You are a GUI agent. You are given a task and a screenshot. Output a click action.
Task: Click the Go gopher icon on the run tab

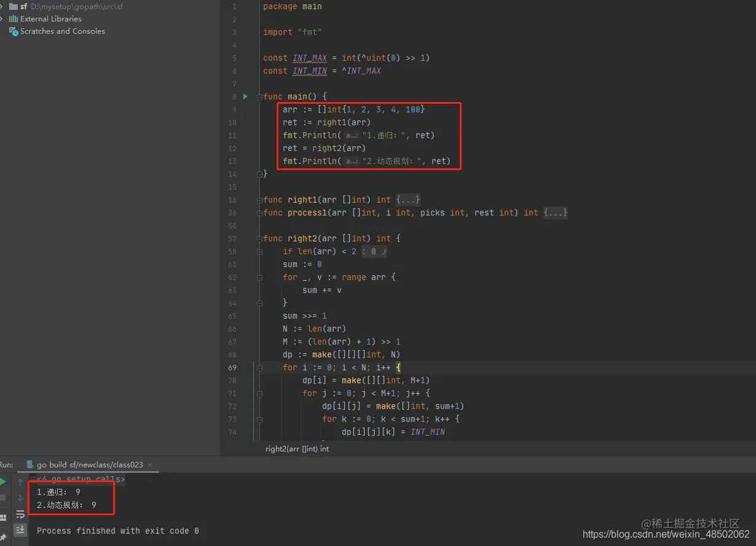(x=30, y=465)
